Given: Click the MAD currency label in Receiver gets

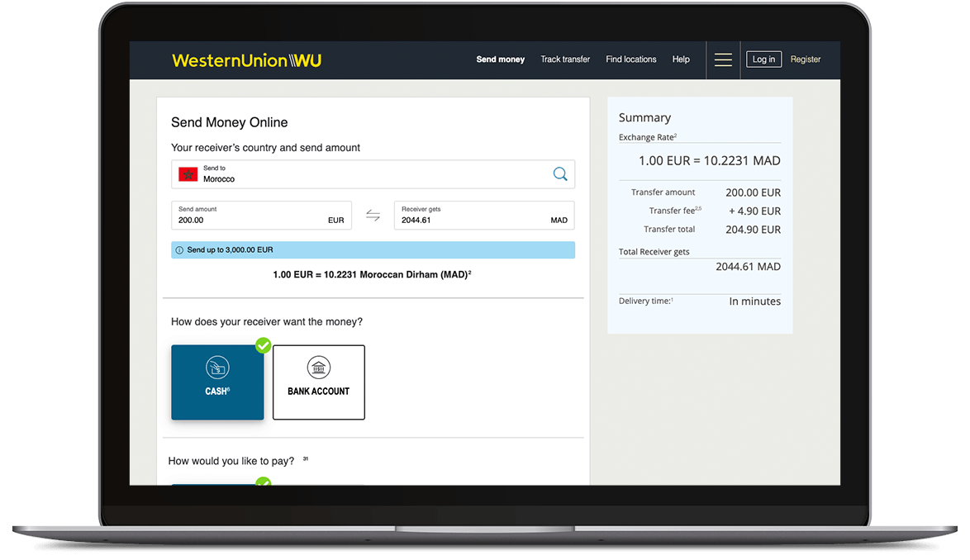Looking at the screenshot, I should [x=559, y=221].
